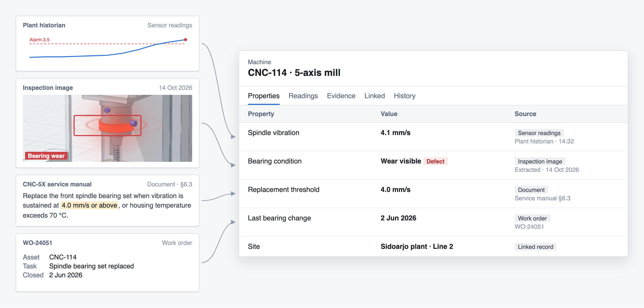Click the 'Sidoarjo plant · Line 2' value
The image size is (644, 308).
coord(417,247)
